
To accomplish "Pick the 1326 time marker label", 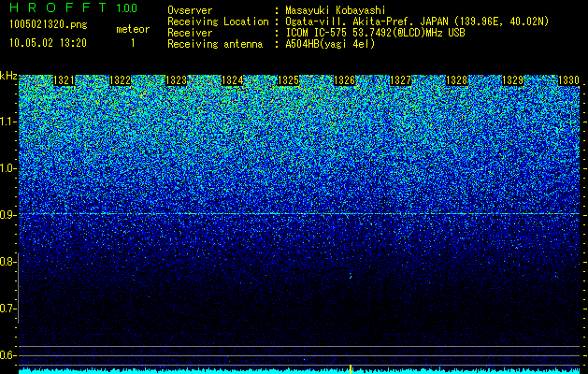I will pos(345,80).
